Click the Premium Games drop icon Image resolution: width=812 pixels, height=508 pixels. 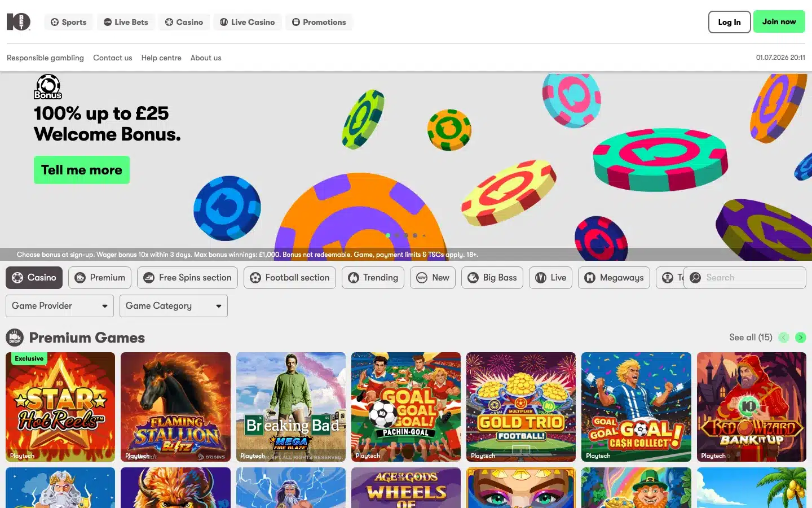tap(15, 338)
